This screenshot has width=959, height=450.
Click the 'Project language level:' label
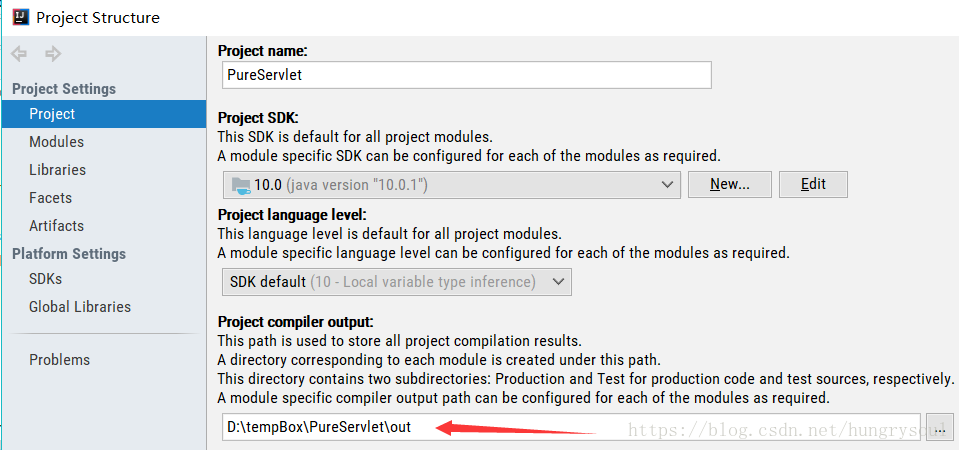tap(292, 215)
